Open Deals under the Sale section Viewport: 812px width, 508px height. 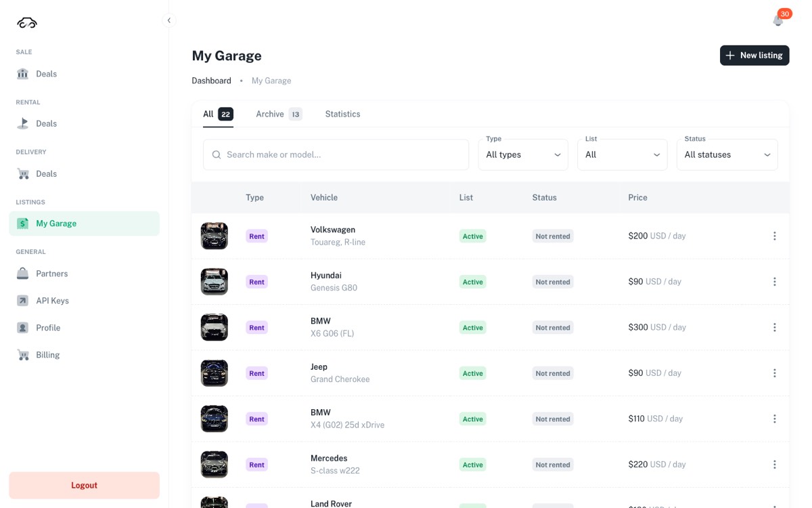click(85, 74)
